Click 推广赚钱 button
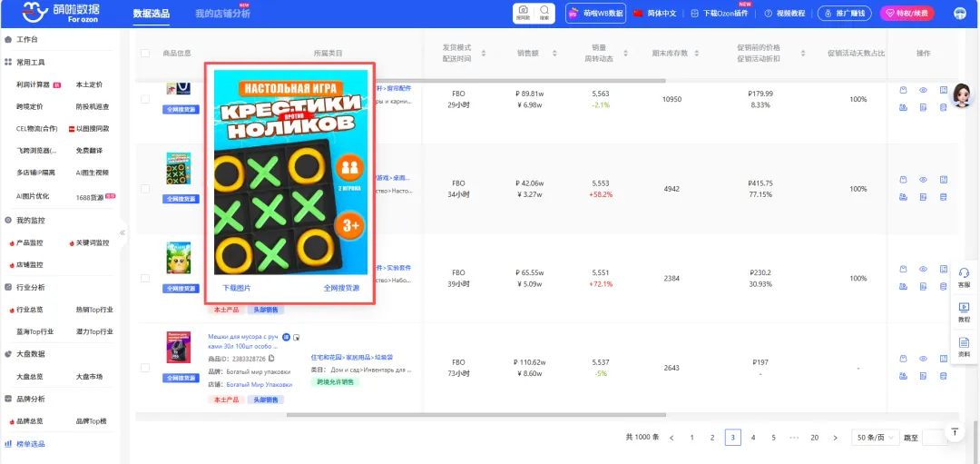Image resolution: width=980 pixels, height=464 pixels. pos(845,13)
